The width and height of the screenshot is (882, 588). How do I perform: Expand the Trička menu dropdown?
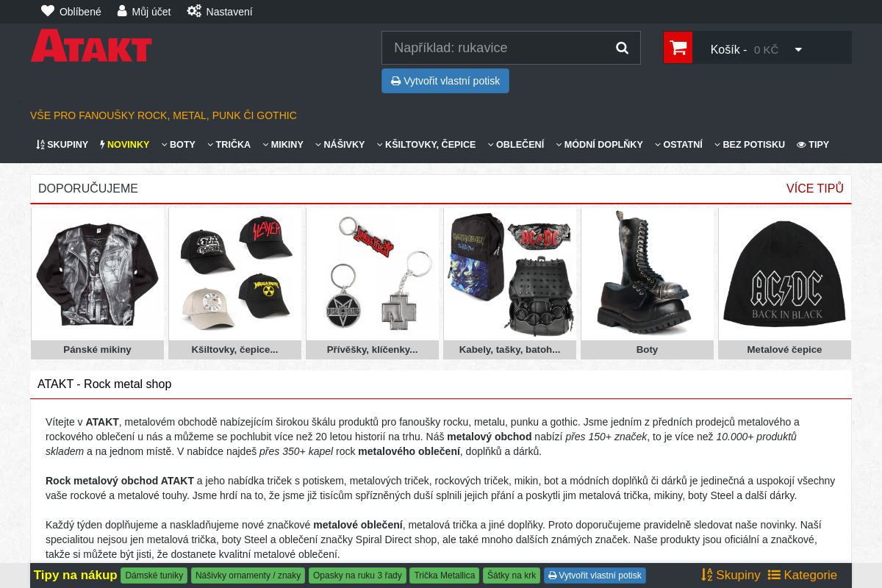(x=229, y=145)
